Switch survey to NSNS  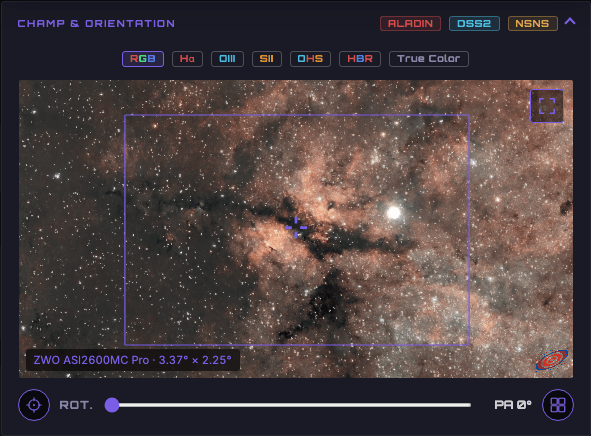533,23
